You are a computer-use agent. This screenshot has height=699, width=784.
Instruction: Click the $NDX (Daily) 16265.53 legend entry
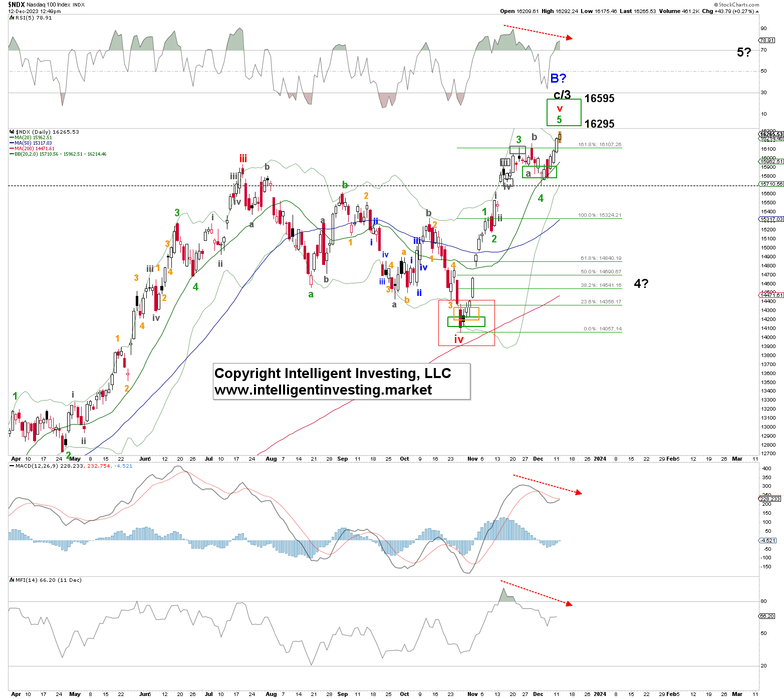tap(44, 132)
